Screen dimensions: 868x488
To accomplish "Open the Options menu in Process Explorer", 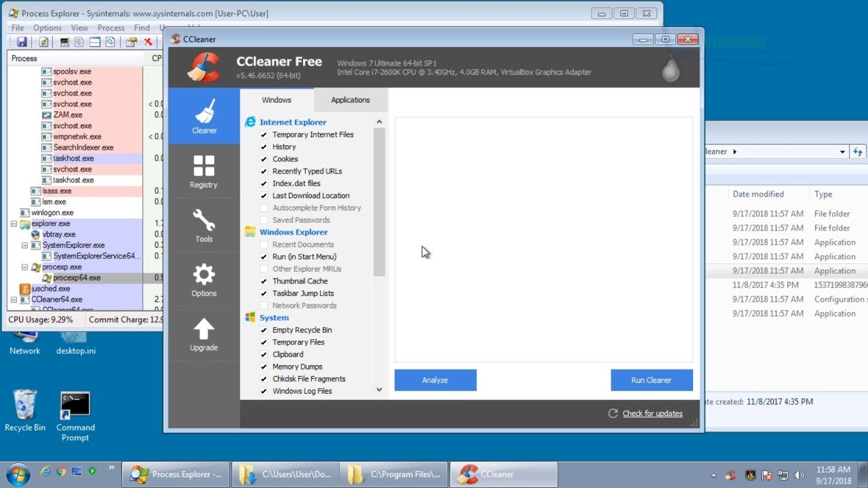I will pyautogui.click(x=47, y=28).
